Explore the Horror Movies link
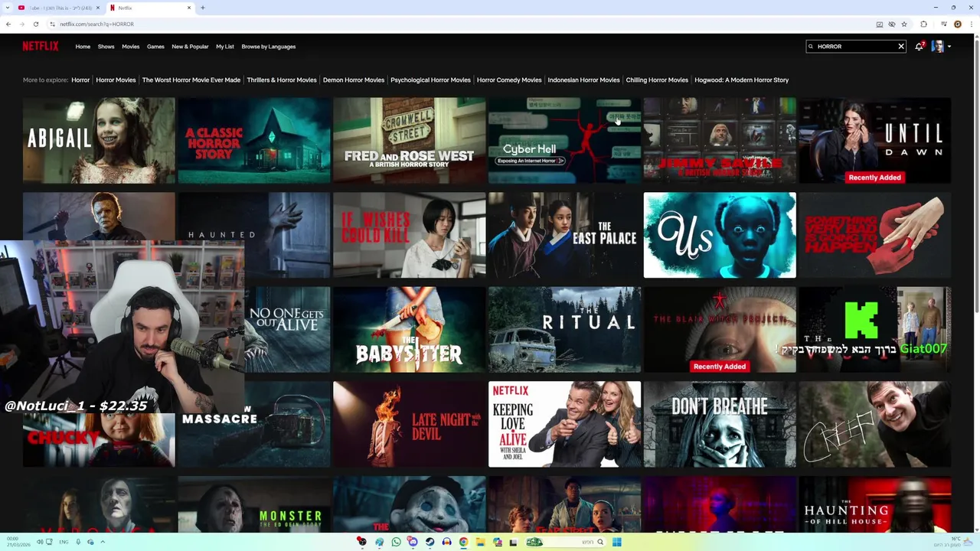 (116, 80)
